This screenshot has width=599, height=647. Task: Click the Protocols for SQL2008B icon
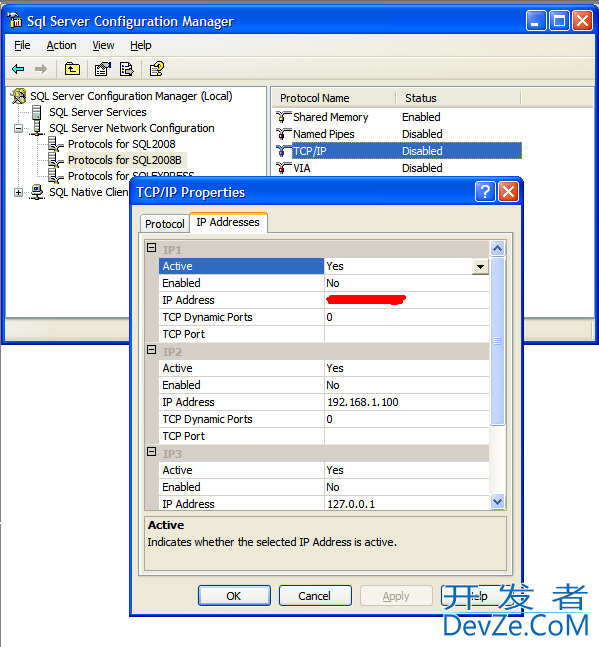[55, 160]
